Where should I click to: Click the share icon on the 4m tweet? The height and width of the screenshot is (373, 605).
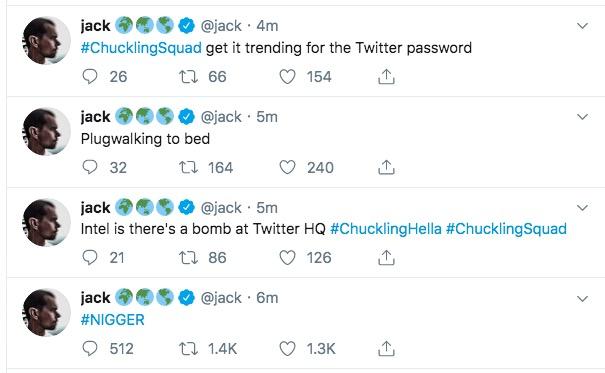tap(386, 76)
